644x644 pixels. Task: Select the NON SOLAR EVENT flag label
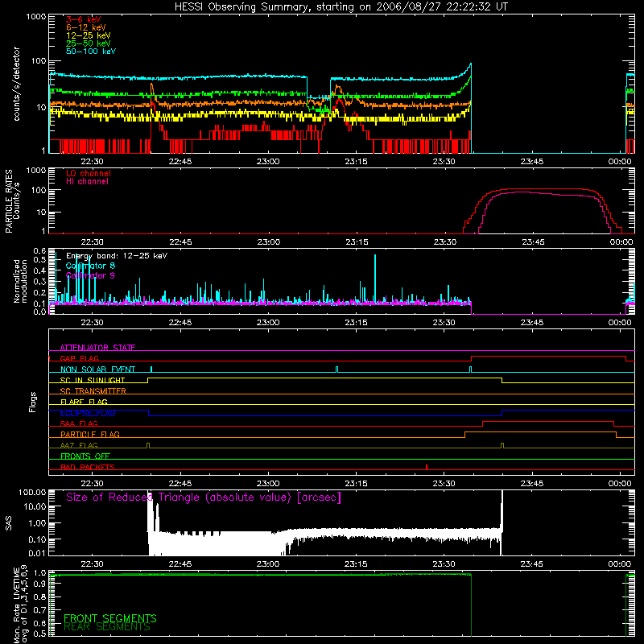click(x=97, y=369)
